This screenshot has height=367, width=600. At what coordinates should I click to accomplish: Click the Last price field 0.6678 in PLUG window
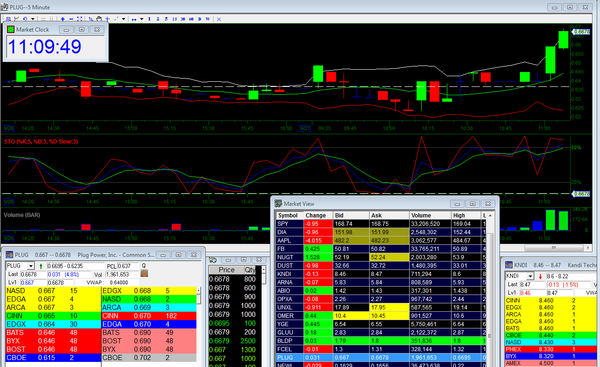(x=33, y=274)
